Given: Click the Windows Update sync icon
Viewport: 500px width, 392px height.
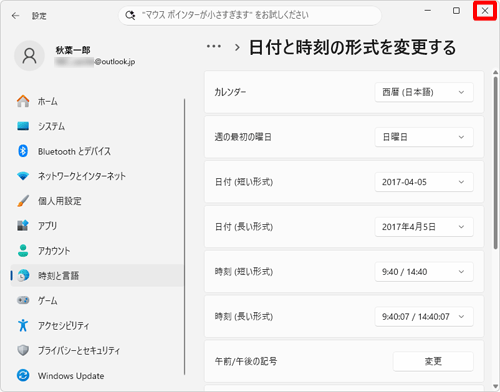Looking at the screenshot, I should coord(23,375).
